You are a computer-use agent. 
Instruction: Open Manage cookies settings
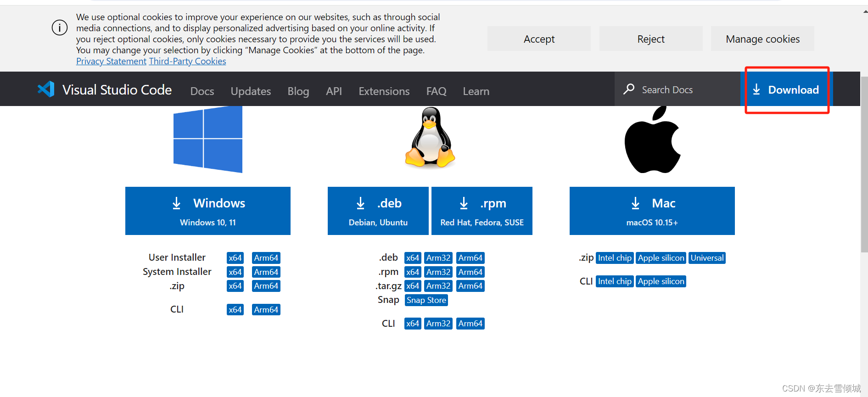pos(762,39)
